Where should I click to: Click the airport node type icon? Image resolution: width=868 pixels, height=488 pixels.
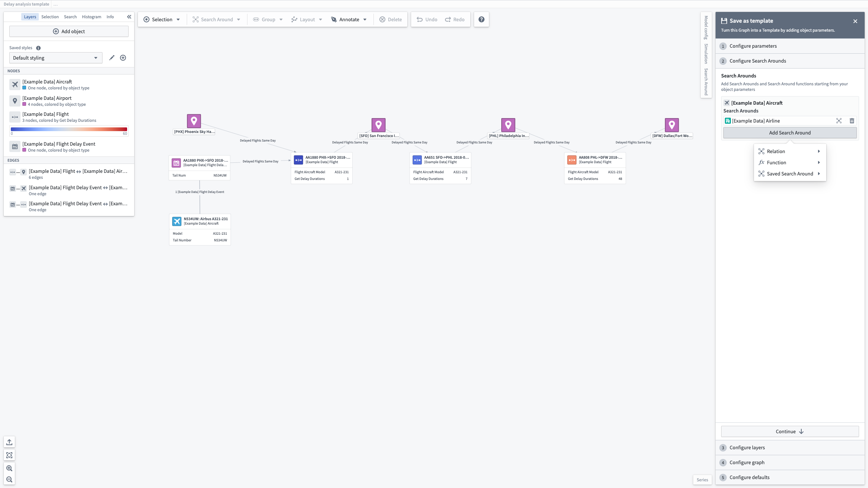(14, 101)
